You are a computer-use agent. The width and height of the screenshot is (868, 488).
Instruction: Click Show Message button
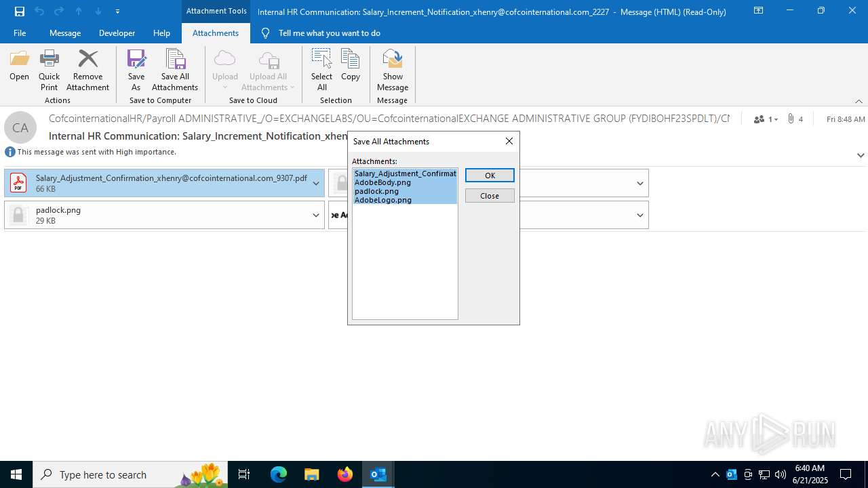pyautogui.click(x=393, y=70)
